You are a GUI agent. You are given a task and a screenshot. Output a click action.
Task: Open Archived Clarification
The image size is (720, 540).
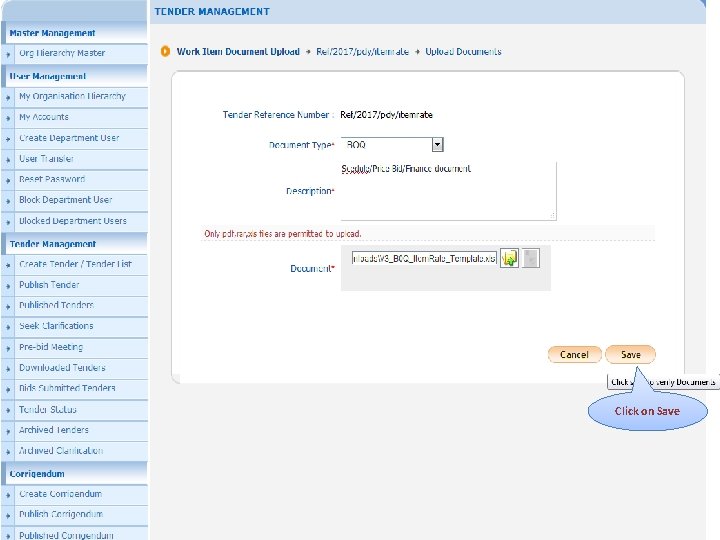coord(61,450)
